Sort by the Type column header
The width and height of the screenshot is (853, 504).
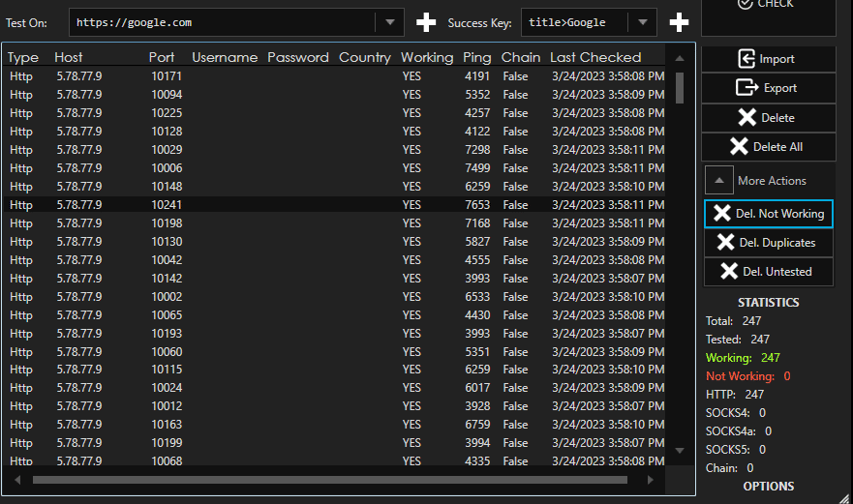tap(23, 57)
